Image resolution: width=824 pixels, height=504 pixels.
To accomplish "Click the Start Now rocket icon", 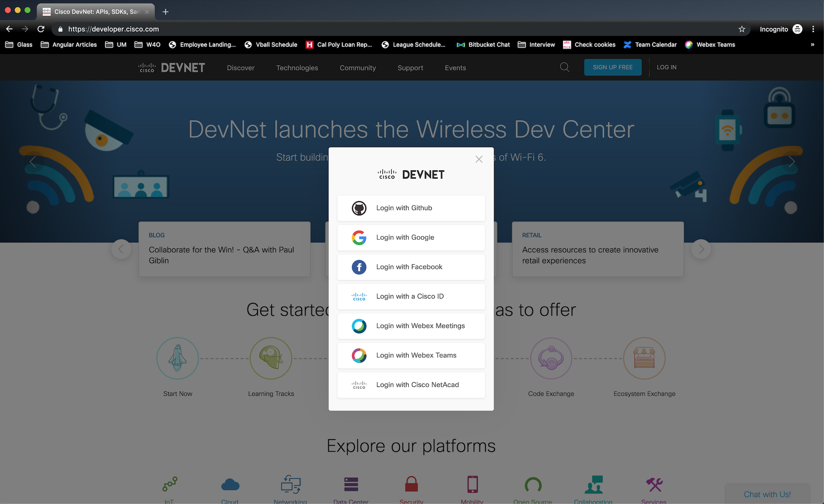I will tap(178, 359).
